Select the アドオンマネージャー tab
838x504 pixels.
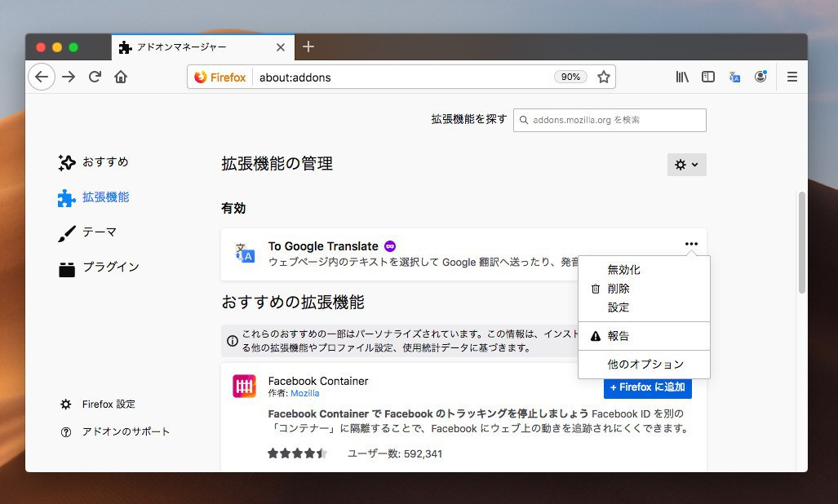click(x=203, y=47)
